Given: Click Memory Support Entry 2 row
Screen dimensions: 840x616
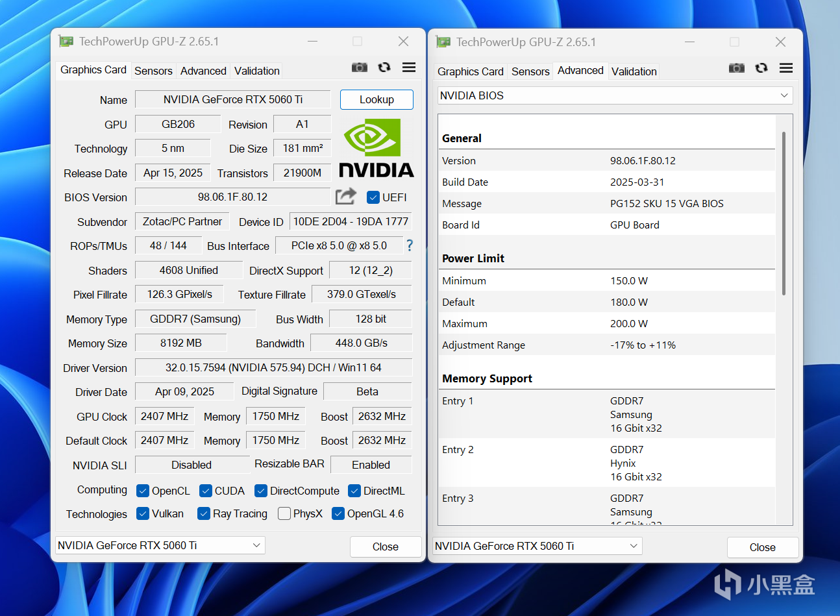Looking at the screenshot, I should pos(607,463).
